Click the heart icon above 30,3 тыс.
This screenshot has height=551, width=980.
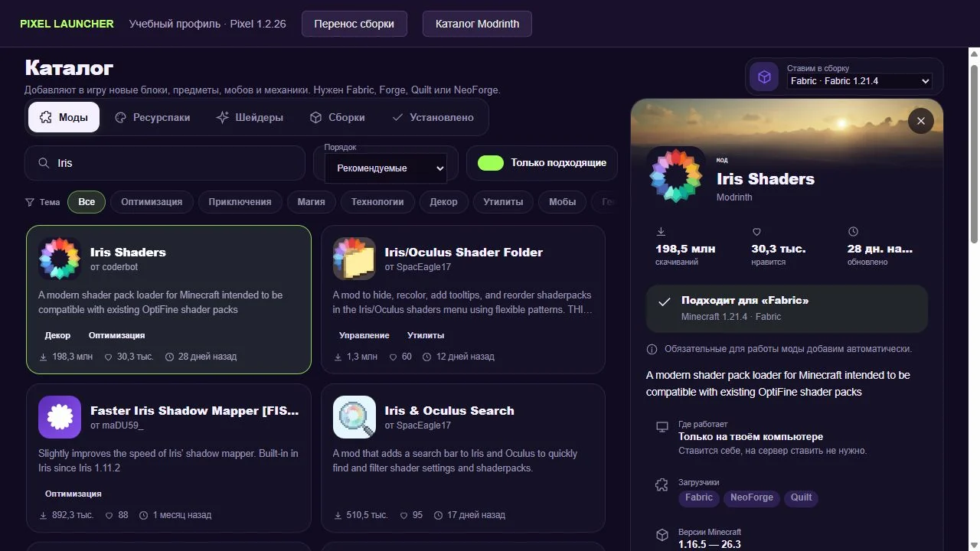[757, 232]
